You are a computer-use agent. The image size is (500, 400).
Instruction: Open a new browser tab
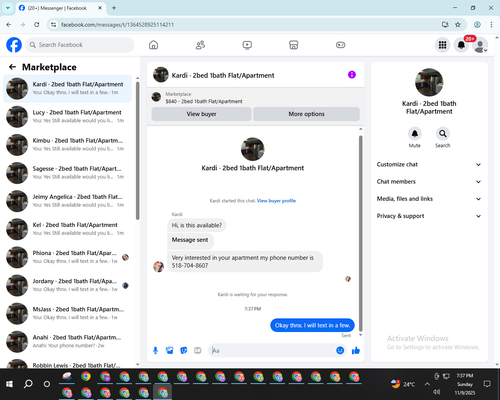114,8
